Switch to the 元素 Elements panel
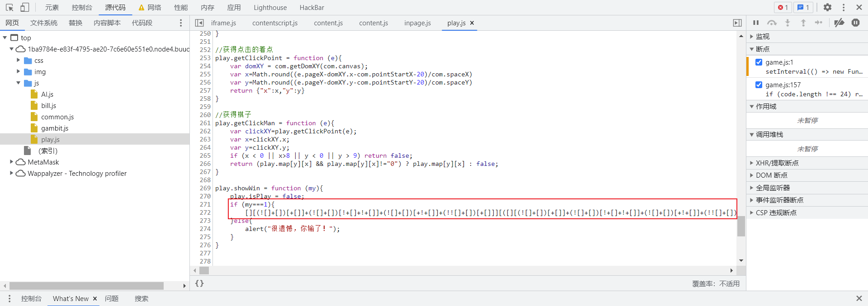 coord(52,7)
